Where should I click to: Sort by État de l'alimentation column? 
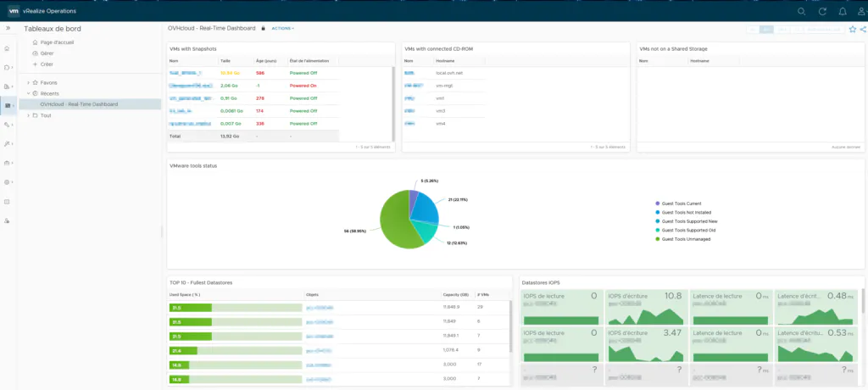click(x=309, y=60)
